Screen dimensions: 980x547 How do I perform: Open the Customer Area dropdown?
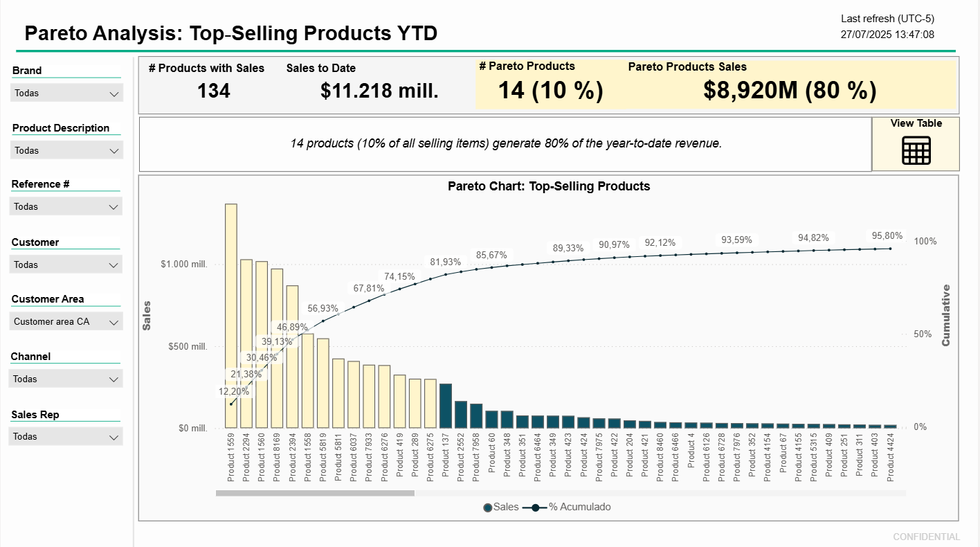coord(66,321)
